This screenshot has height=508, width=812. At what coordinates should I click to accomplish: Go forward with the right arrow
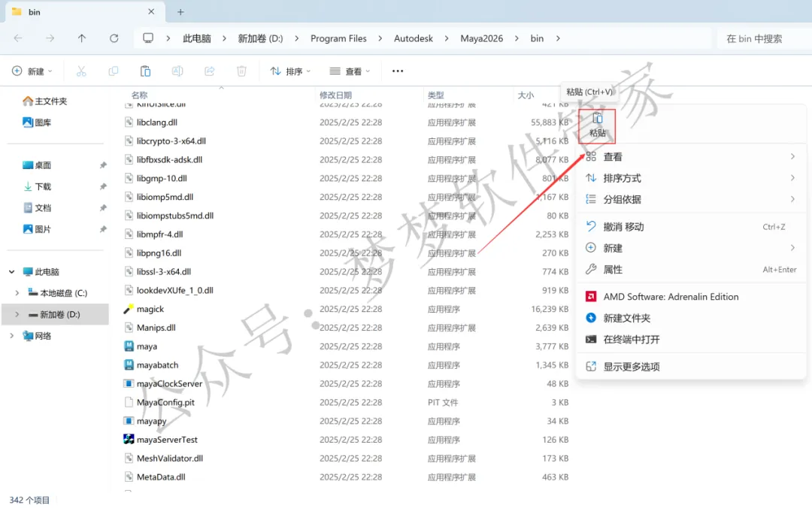point(50,38)
